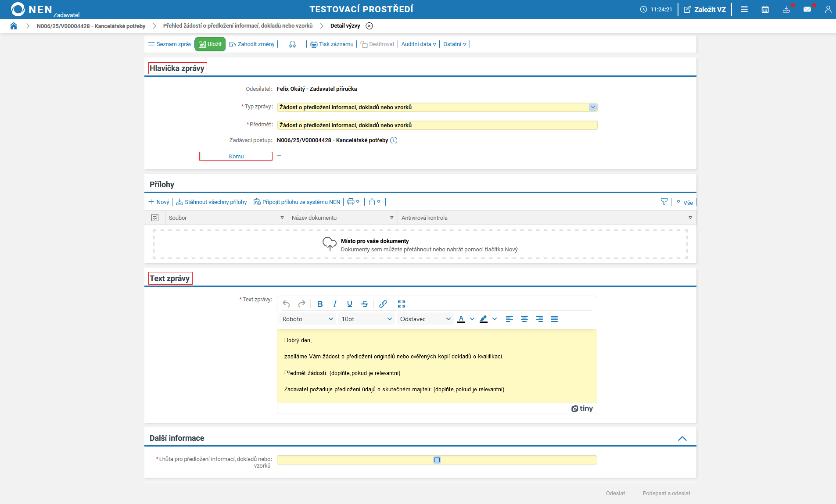The height and width of the screenshot is (504, 836).
Task: Insert link using editor link icon
Action: [383, 304]
